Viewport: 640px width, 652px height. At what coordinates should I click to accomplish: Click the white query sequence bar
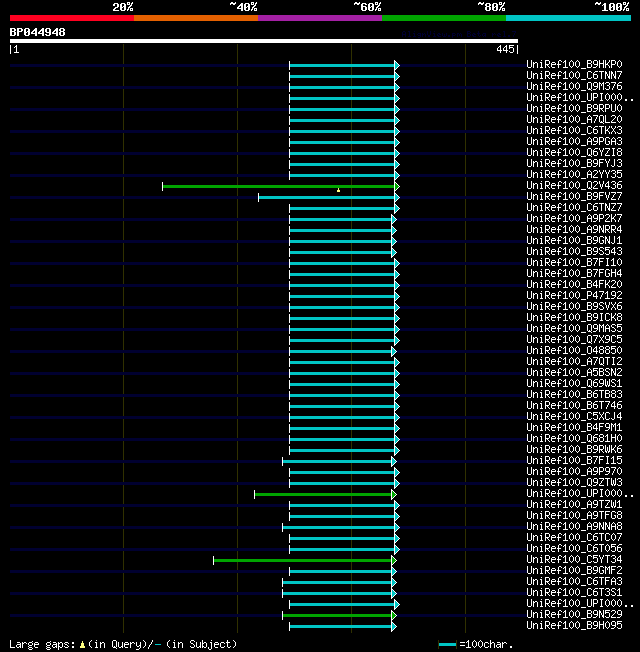(x=264, y=41)
